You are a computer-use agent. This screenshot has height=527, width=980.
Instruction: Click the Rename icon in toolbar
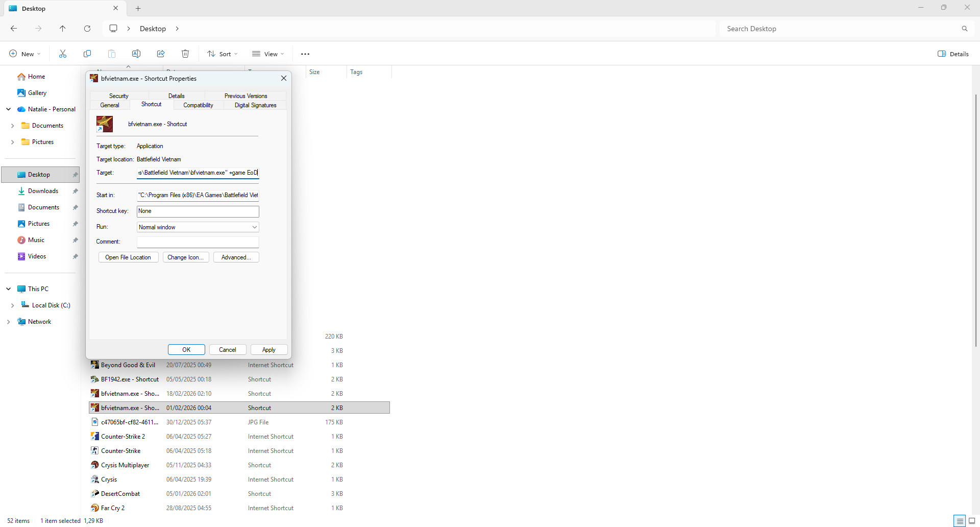[136, 54]
